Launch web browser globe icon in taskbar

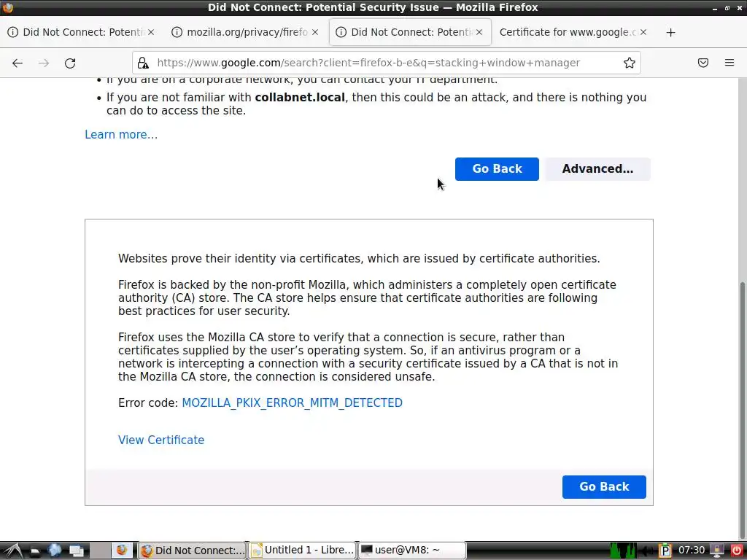[x=55, y=551]
